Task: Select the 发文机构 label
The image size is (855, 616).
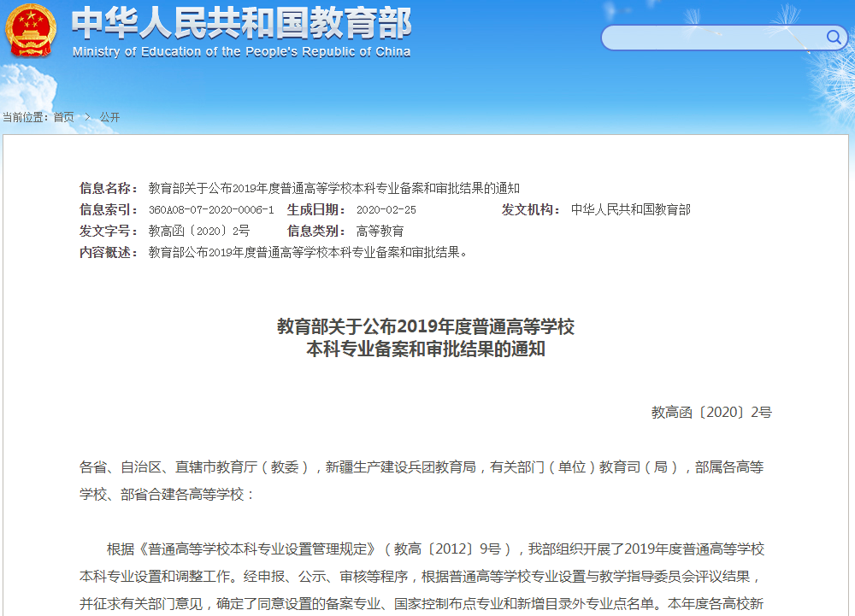Action: (531, 209)
